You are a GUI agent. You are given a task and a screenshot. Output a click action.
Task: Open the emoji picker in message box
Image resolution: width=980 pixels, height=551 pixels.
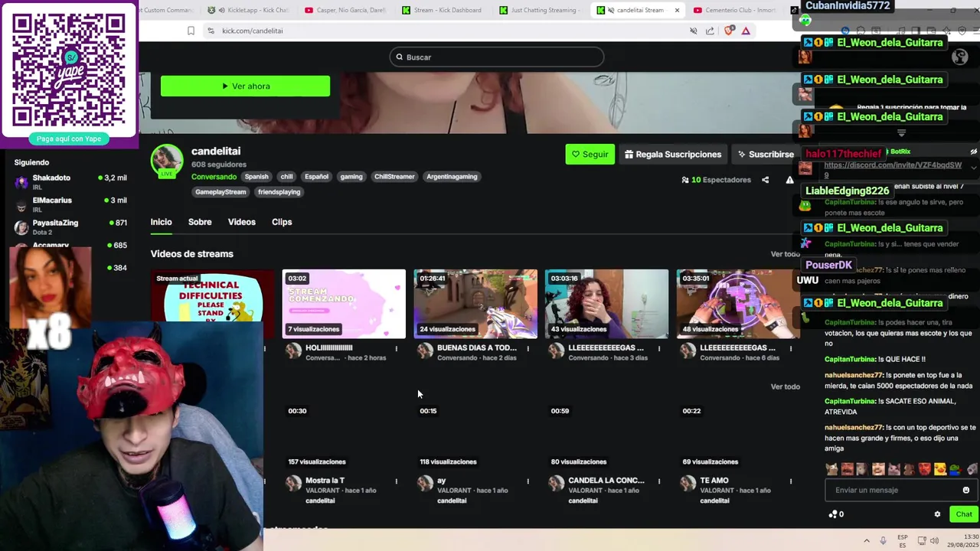tap(965, 490)
